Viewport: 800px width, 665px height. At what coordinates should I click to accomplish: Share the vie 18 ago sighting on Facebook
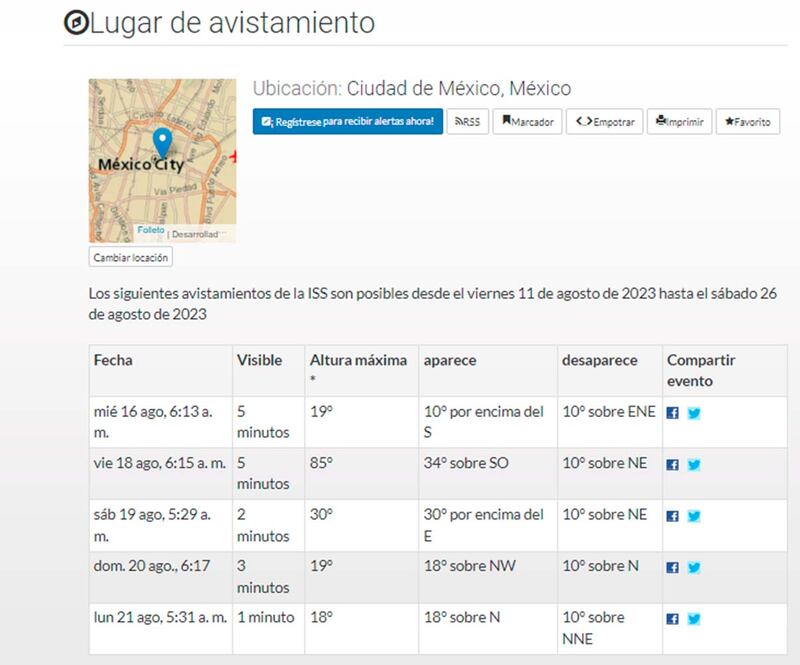click(x=672, y=464)
